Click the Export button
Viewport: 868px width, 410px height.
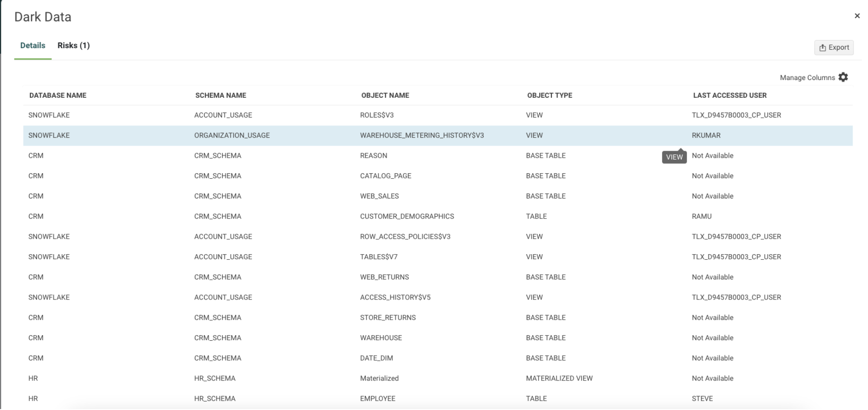pyautogui.click(x=834, y=47)
